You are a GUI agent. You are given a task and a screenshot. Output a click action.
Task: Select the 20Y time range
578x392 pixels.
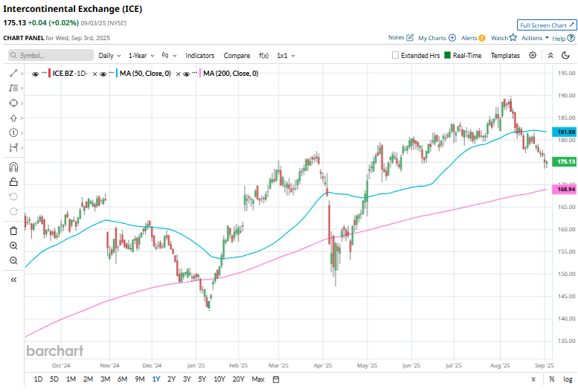(238, 379)
